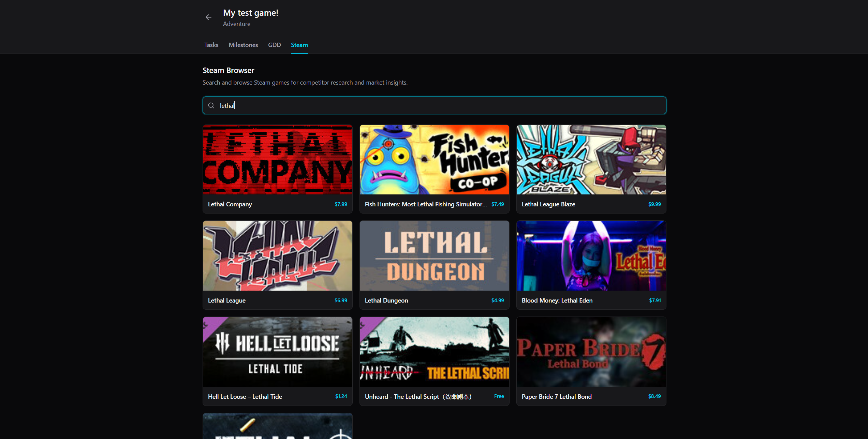Click the 'Hell Let Loose – Lethal Tide' title
The width and height of the screenshot is (868, 439).
coord(245,397)
